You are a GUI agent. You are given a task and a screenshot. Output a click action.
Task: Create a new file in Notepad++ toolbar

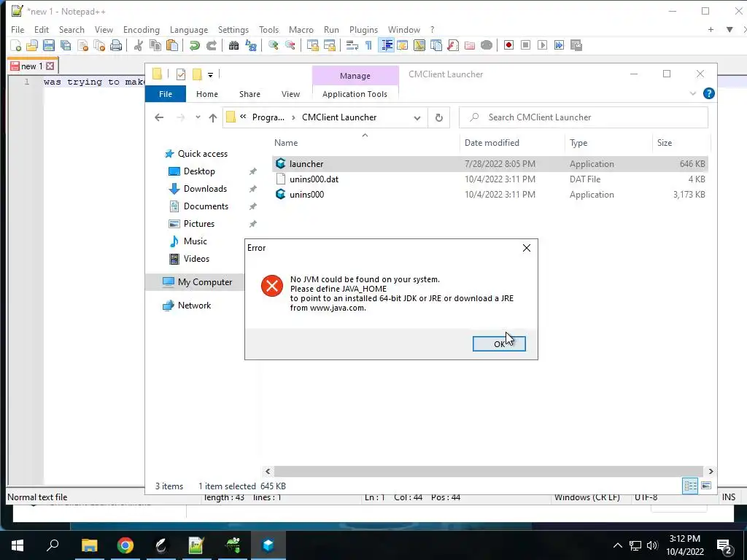coord(16,45)
